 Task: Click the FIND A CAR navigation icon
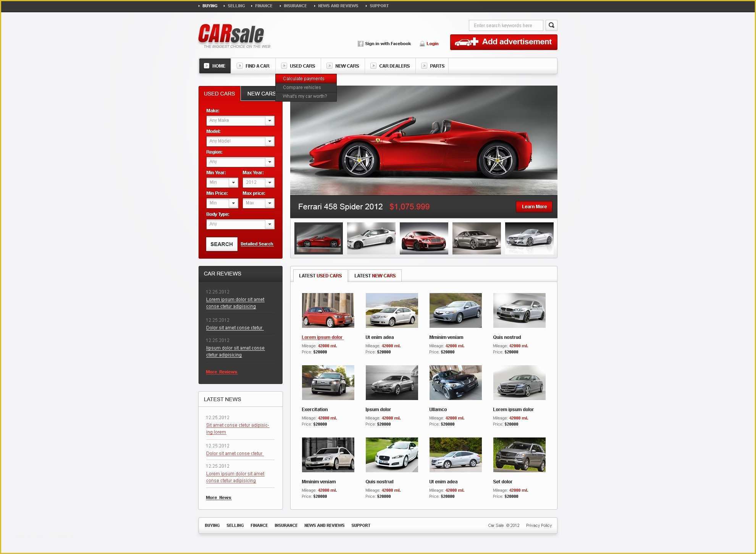[x=239, y=66]
